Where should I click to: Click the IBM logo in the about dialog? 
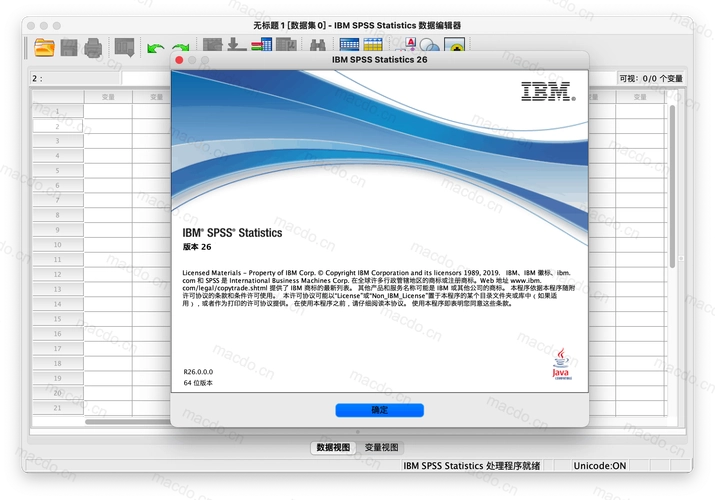pyautogui.click(x=548, y=91)
